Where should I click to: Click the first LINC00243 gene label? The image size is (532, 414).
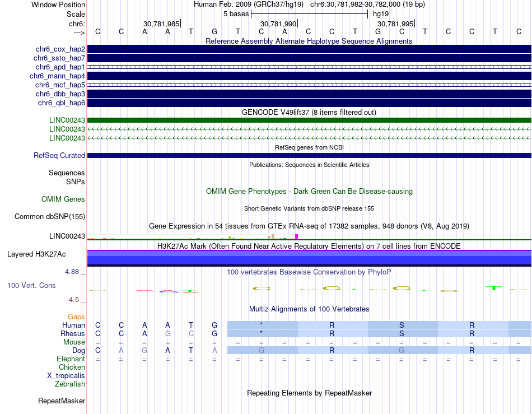[x=67, y=120]
